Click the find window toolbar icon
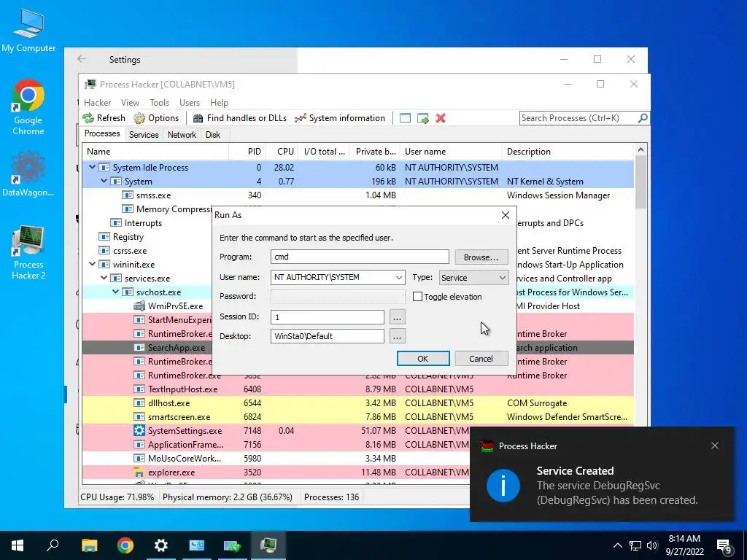The height and width of the screenshot is (560, 747). point(405,118)
